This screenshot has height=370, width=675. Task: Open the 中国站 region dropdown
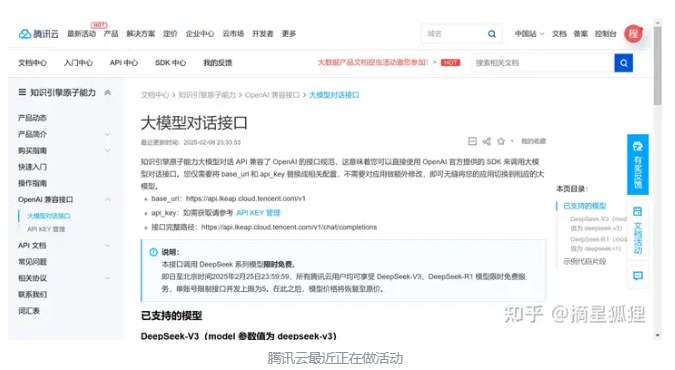[529, 34]
